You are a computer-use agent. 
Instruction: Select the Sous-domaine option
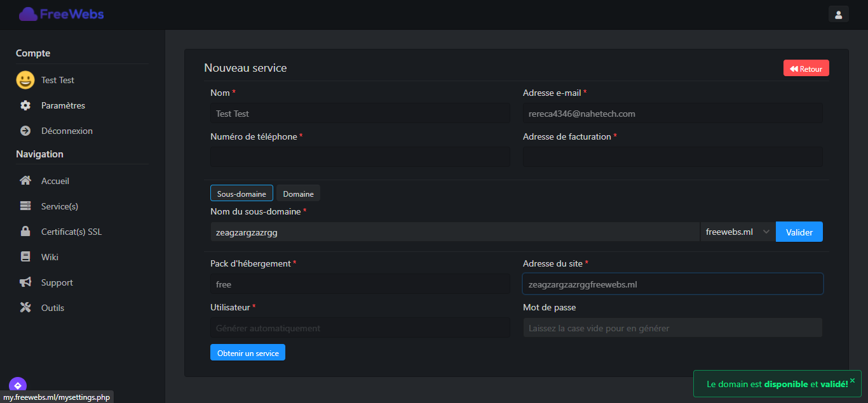241,193
